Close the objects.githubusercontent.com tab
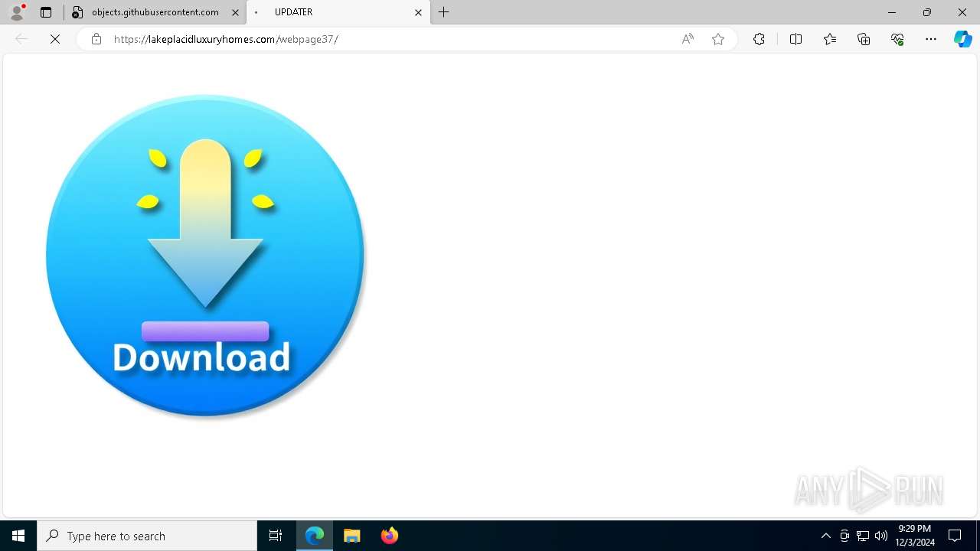Viewport: 980px width, 551px height. pos(235,12)
